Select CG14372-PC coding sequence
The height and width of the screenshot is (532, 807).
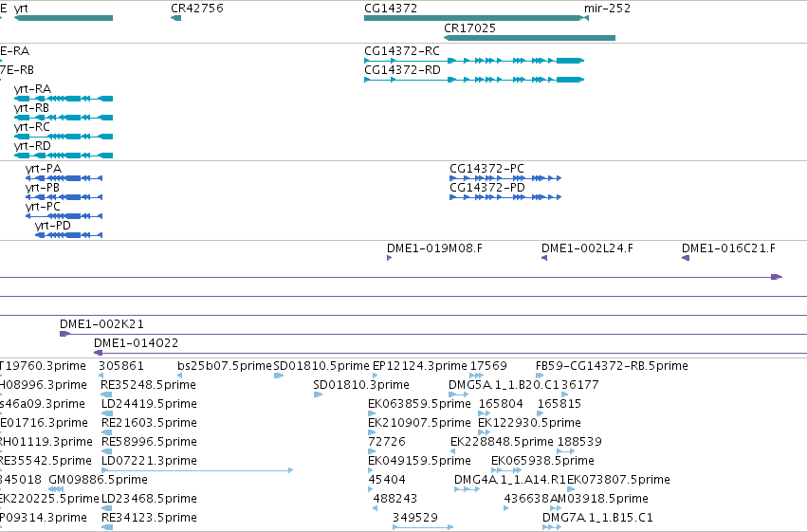pos(505,178)
